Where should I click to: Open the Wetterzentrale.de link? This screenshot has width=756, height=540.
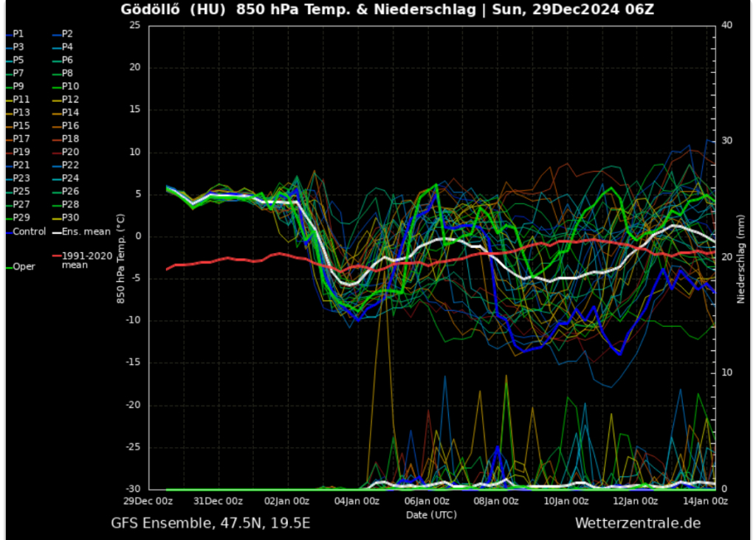(x=637, y=523)
